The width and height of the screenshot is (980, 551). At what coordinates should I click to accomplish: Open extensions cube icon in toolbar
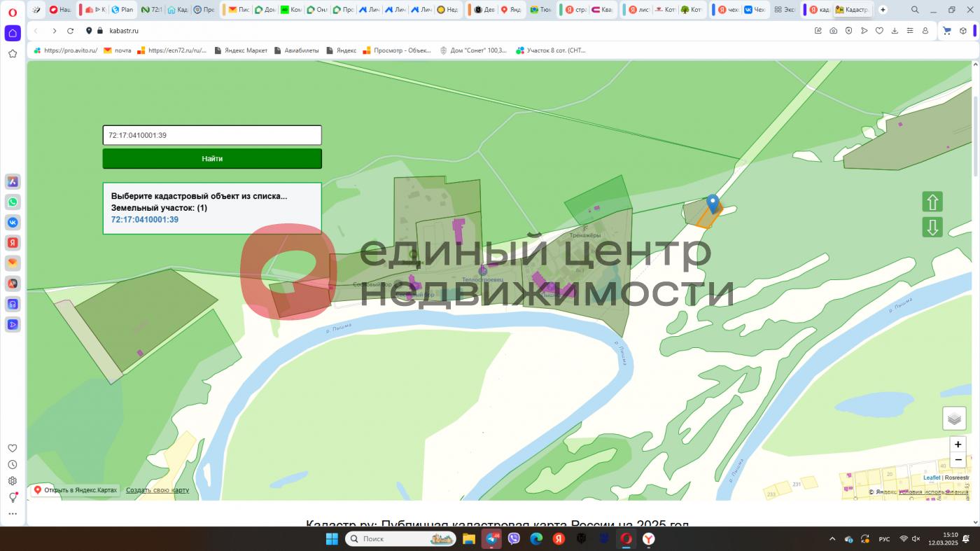[963, 31]
